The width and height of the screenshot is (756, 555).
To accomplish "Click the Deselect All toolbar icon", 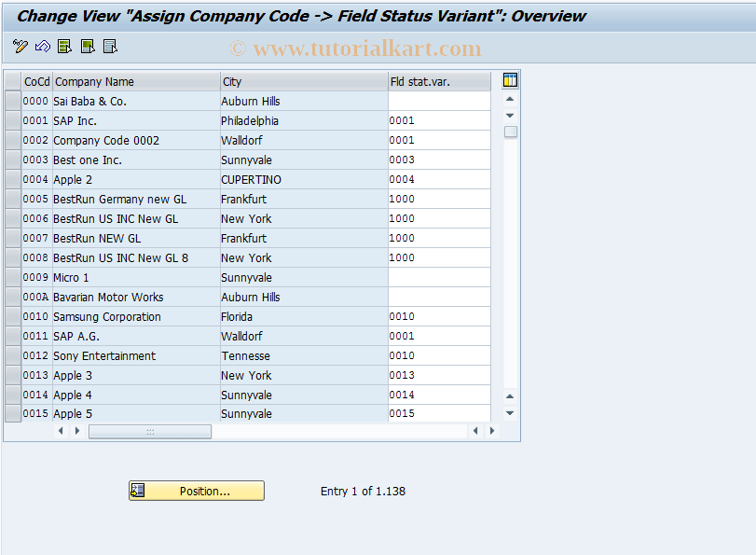I will 108,46.
